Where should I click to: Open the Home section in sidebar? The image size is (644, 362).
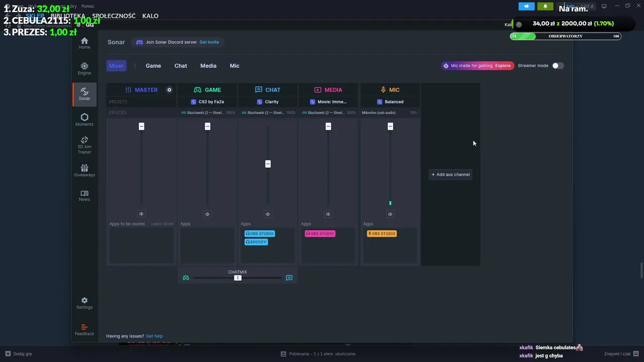(x=85, y=43)
